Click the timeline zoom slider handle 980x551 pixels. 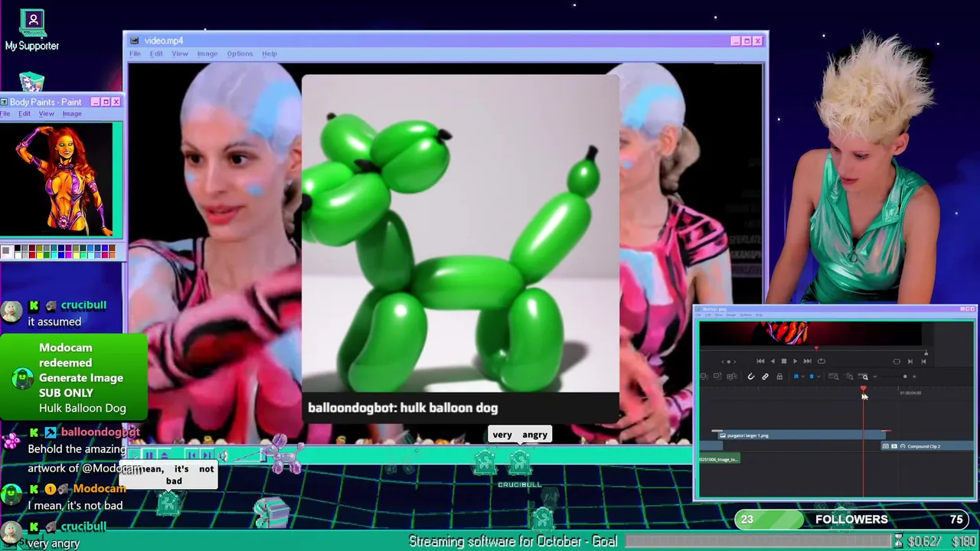[905, 377]
